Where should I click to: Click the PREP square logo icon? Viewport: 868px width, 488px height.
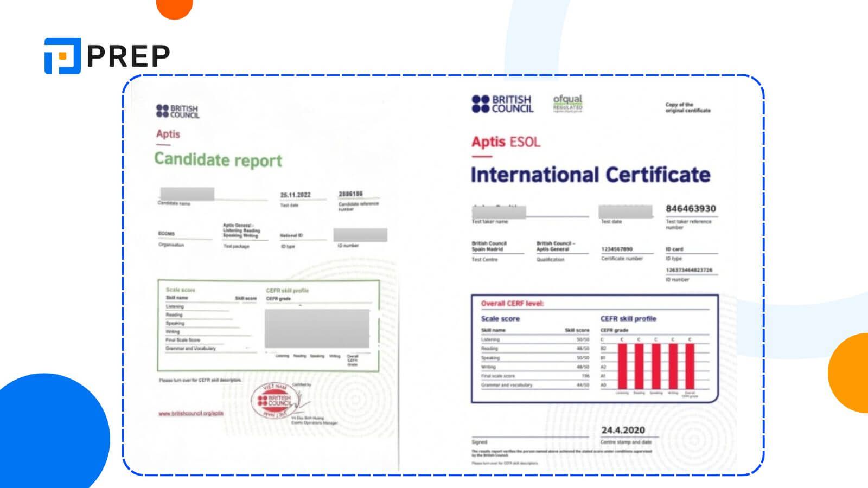(62, 56)
